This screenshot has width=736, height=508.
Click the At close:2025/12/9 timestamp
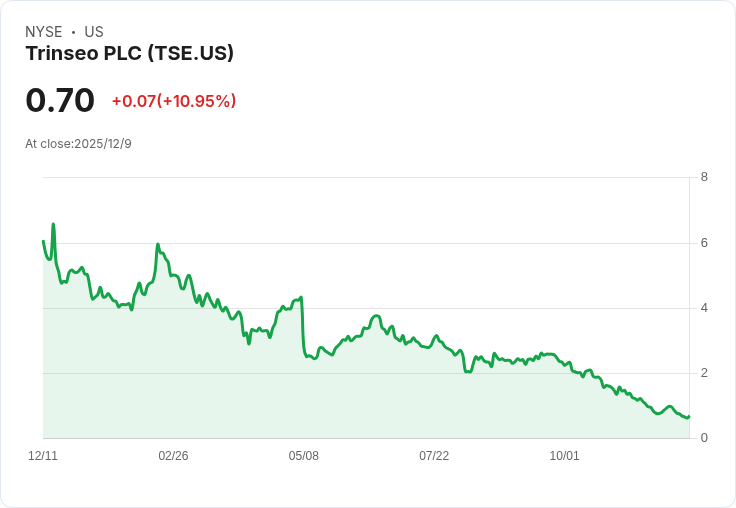tap(78, 144)
